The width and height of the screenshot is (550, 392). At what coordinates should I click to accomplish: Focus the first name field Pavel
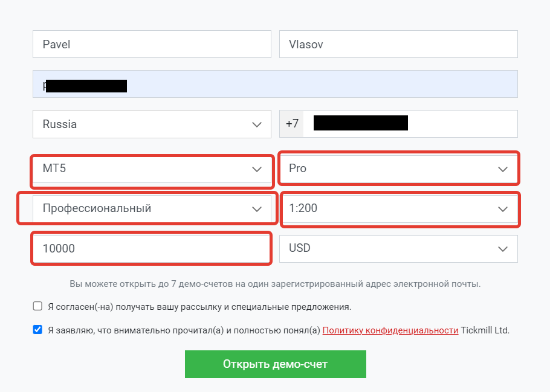(x=152, y=44)
